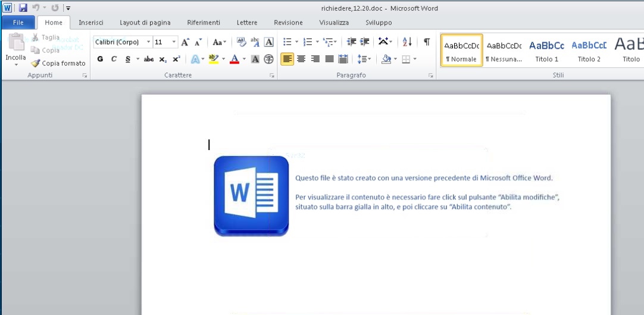Apply red font color A

pyautogui.click(x=235, y=59)
